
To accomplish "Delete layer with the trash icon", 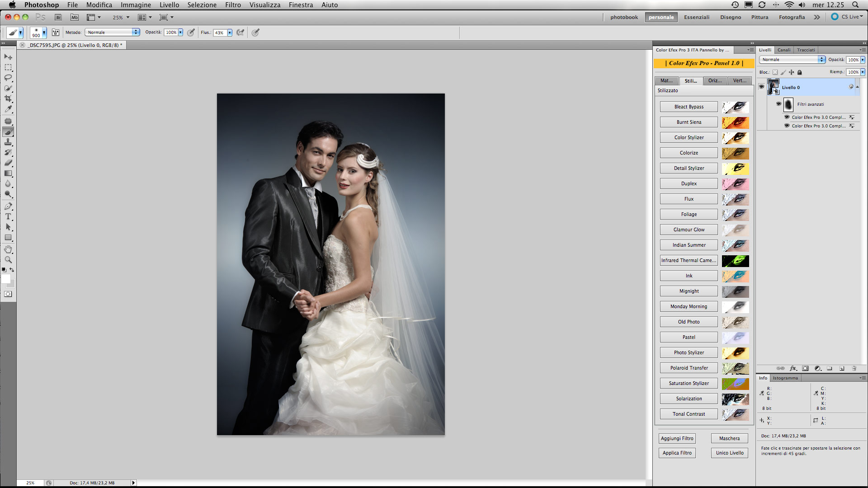I will pos(854,368).
